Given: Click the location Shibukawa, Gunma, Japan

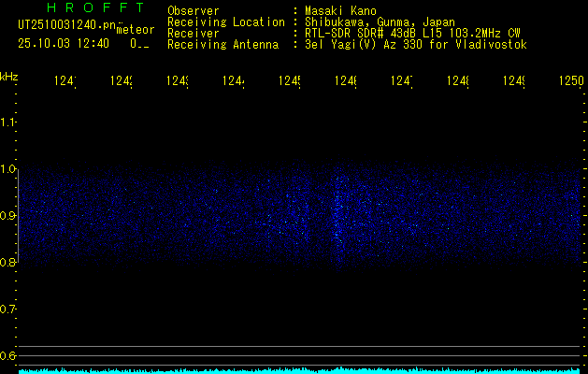Looking at the screenshot, I should pos(380,22).
